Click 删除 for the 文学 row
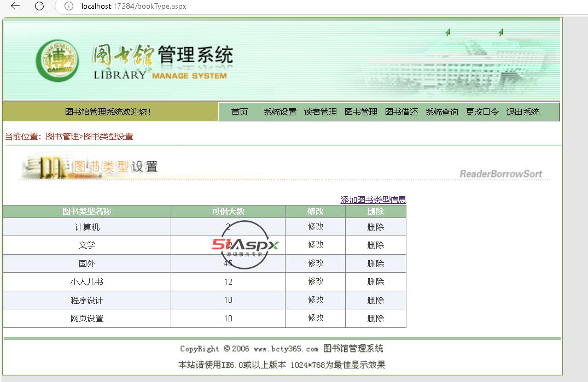The width and height of the screenshot is (588, 382). click(375, 245)
